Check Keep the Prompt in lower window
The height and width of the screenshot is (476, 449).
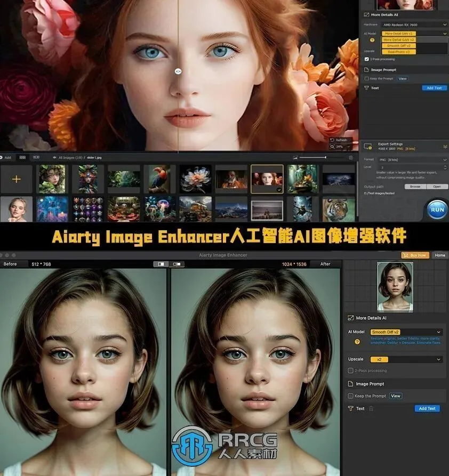[350, 396]
